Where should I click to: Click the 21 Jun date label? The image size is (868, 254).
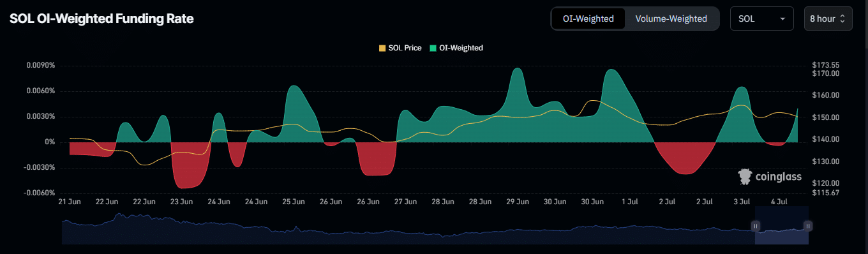[70, 202]
